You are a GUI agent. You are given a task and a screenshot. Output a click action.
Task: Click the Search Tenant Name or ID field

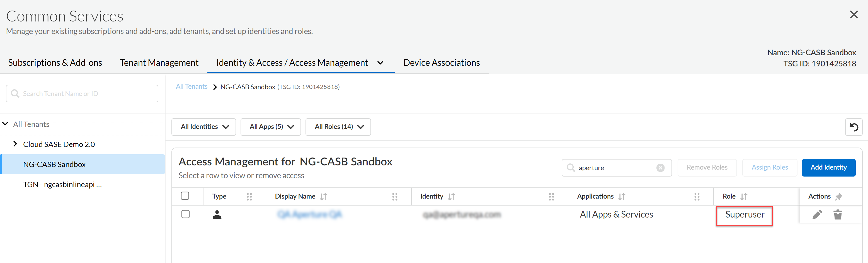[82, 94]
